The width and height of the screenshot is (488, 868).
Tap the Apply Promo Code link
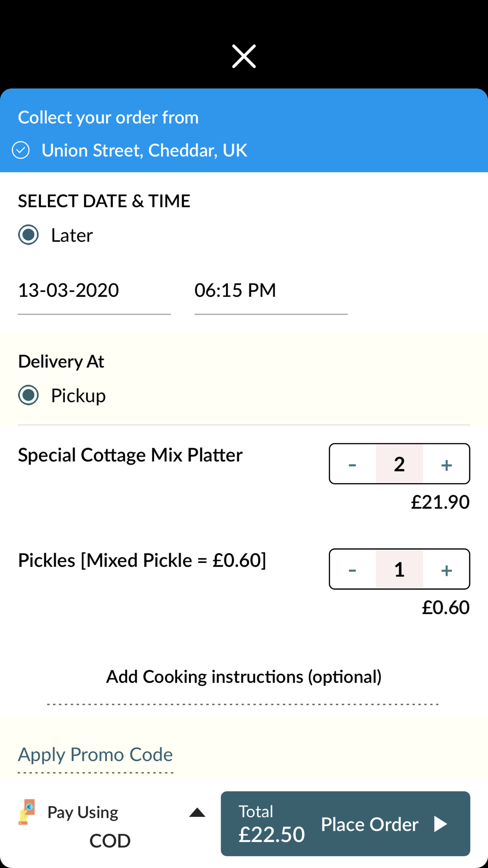point(95,755)
